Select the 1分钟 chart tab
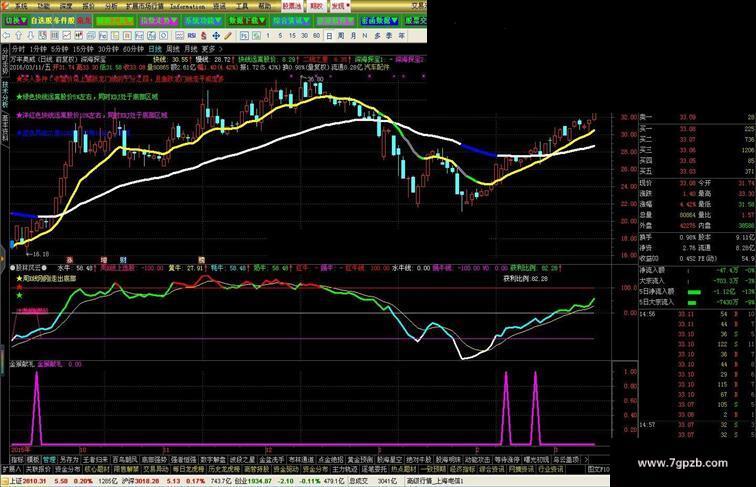This screenshot has height=487, width=756. 38,49
